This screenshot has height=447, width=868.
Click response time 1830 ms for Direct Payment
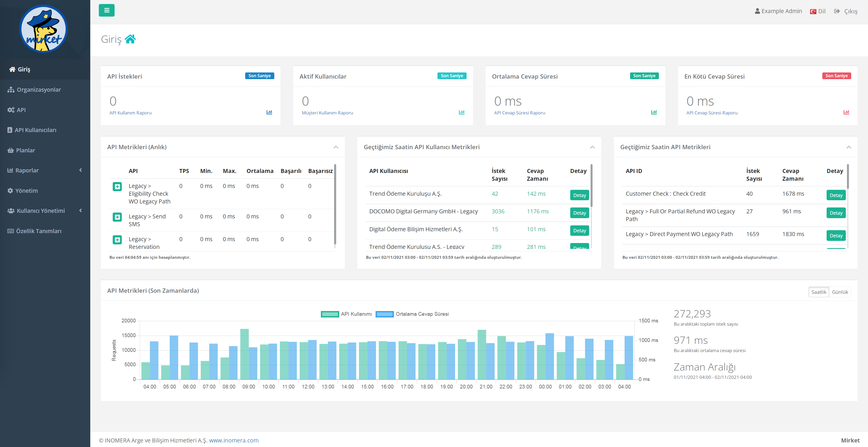[793, 234]
